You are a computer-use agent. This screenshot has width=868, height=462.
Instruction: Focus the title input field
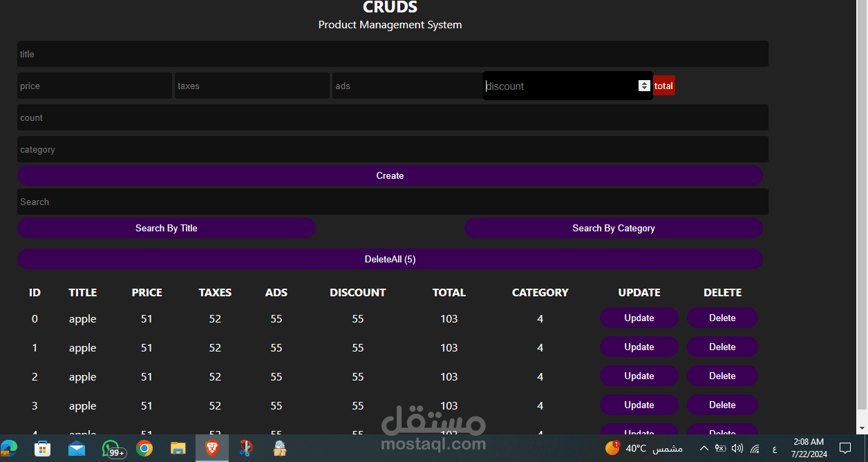click(x=393, y=54)
